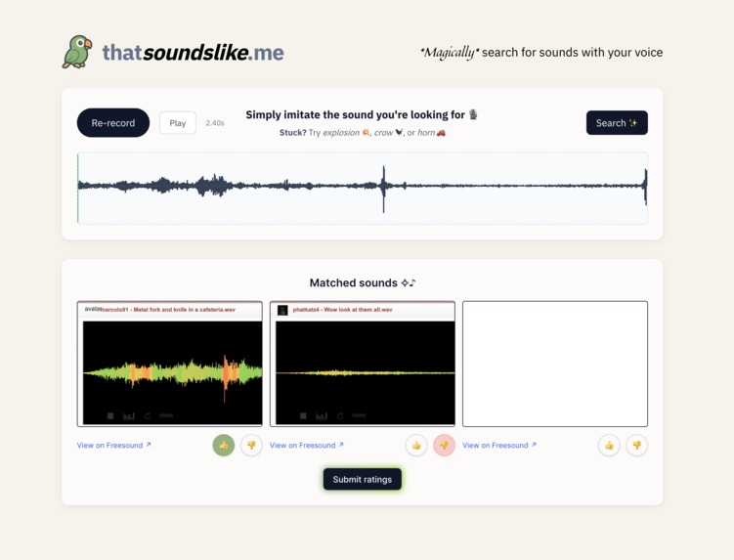This screenshot has height=560, width=734.
Task: Thumbs up the empty third matched sound
Action: [x=609, y=446]
